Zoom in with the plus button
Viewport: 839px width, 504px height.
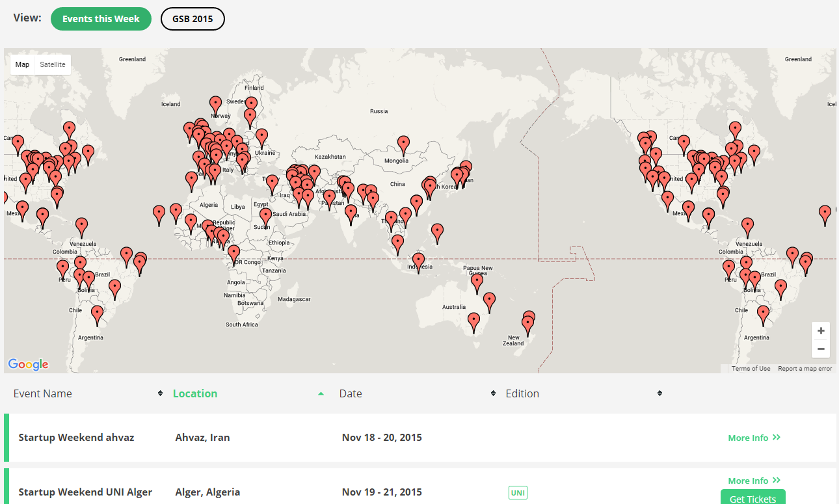[821, 331]
